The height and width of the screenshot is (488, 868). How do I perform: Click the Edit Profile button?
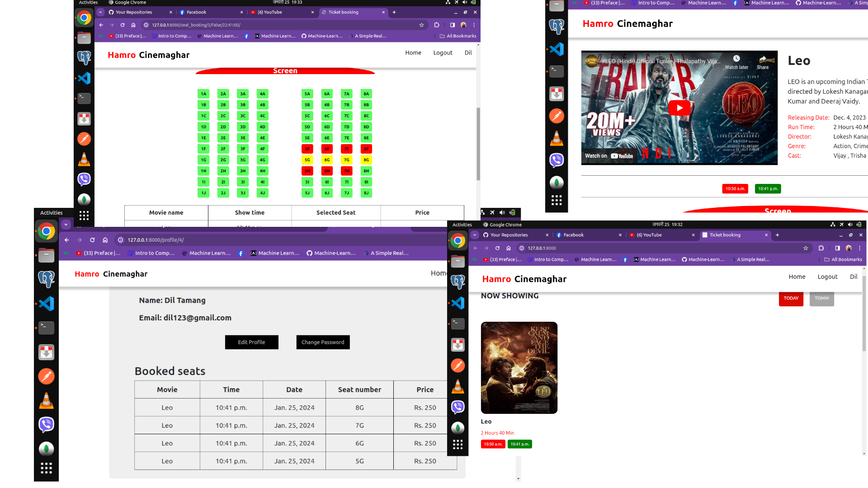click(x=251, y=342)
